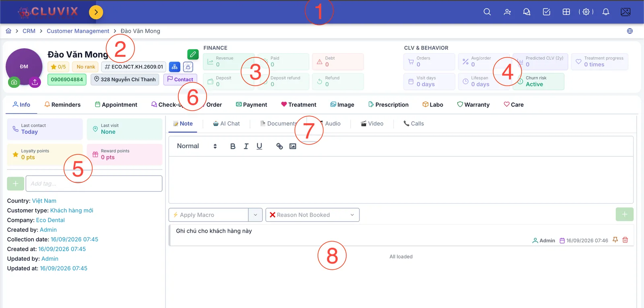Click the green plus add tag button
The image size is (644, 308).
pyautogui.click(x=15, y=184)
